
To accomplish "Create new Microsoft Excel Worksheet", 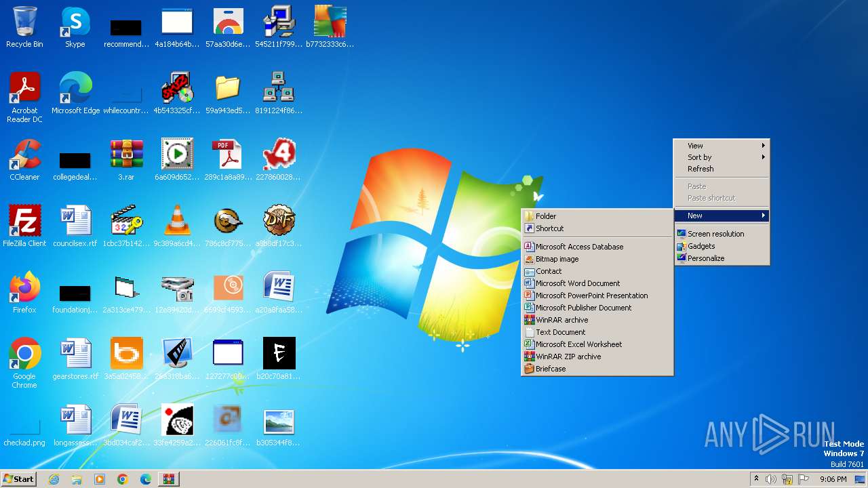I will (x=597, y=344).
